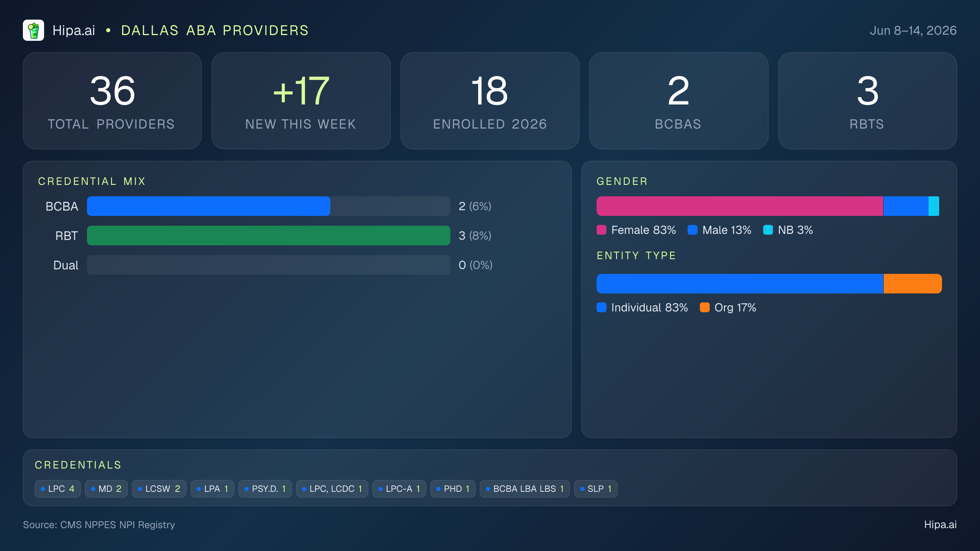
Task: Click the orange Org legend swatch
Action: 705,307
